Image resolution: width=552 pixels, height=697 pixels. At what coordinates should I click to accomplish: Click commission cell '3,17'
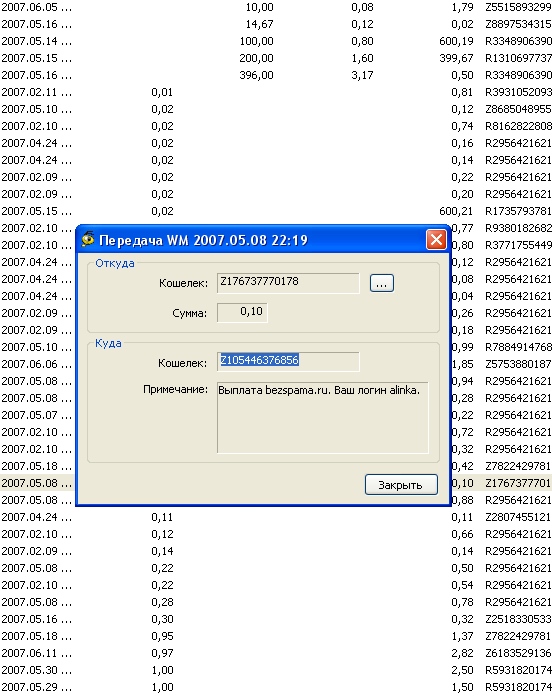362,75
